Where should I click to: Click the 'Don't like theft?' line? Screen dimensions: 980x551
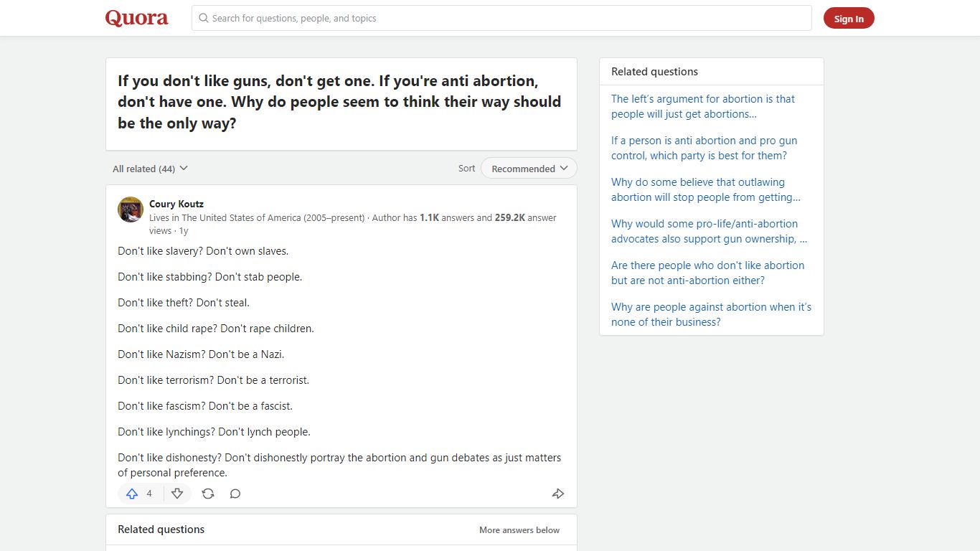coord(184,303)
